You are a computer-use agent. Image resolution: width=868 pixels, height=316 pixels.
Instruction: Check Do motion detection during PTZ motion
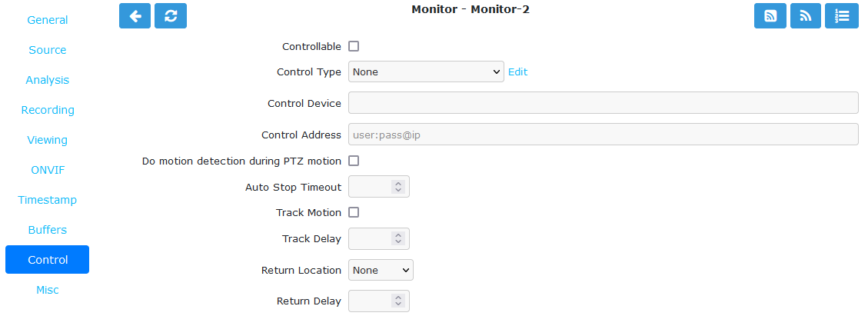coord(353,161)
